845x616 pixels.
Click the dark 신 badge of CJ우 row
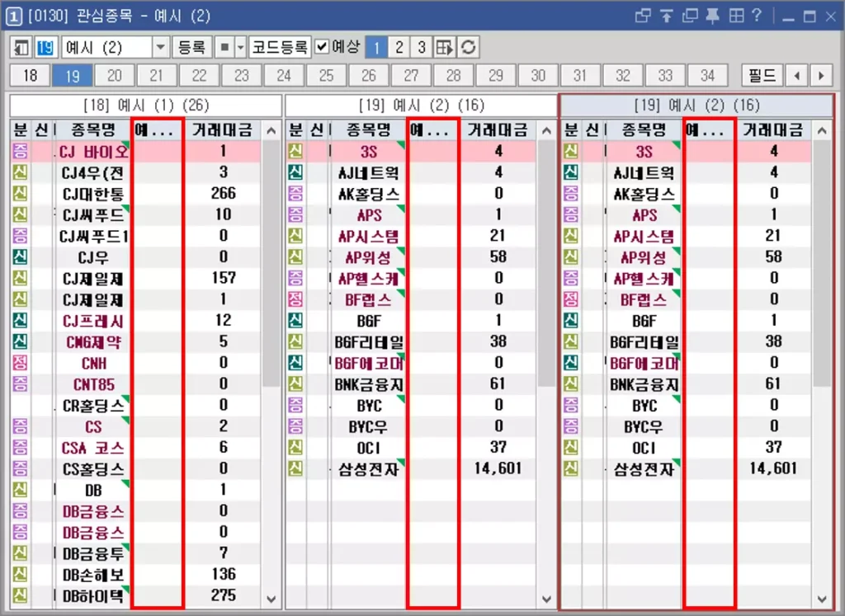pyautogui.click(x=20, y=256)
